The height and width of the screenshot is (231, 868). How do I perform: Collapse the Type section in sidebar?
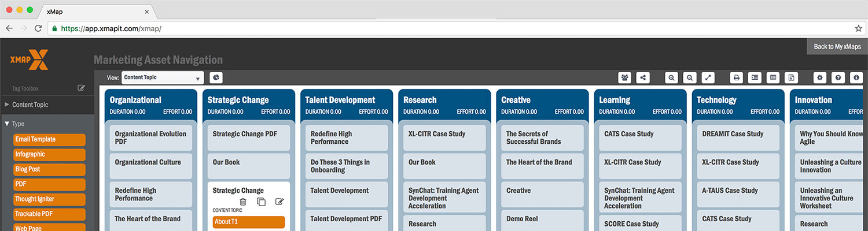(7, 124)
